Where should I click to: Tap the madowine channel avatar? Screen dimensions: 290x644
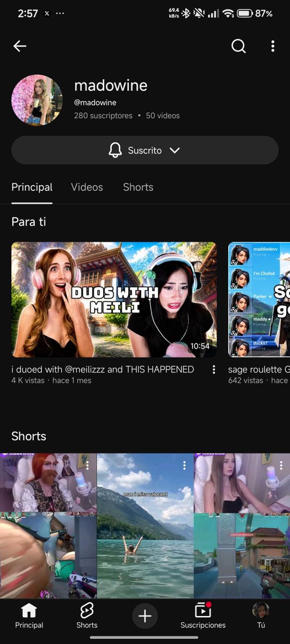(37, 100)
